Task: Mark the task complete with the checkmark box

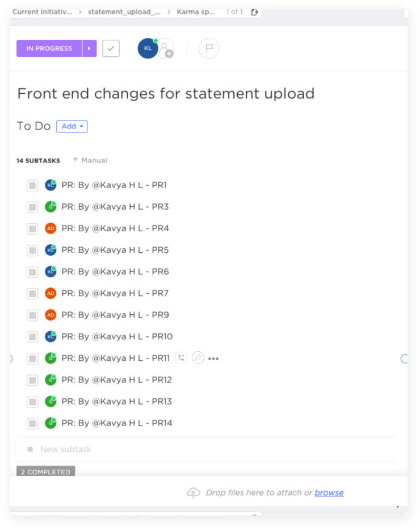Action: [111, 49]
